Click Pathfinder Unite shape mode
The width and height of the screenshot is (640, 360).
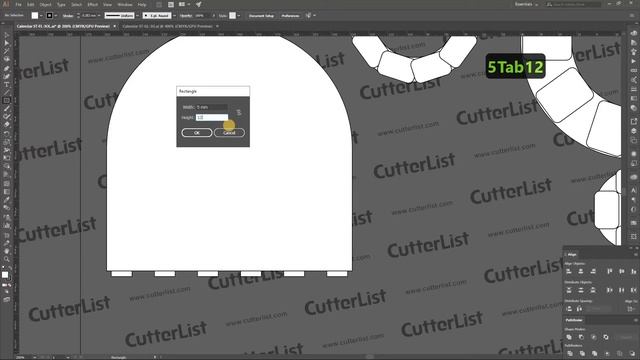[x=569, y=337]
